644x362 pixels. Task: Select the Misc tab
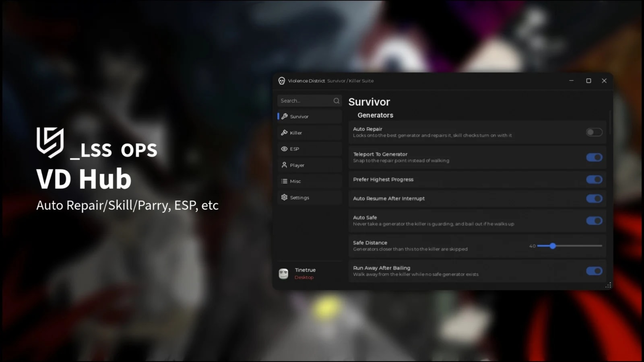coord(310,181)
